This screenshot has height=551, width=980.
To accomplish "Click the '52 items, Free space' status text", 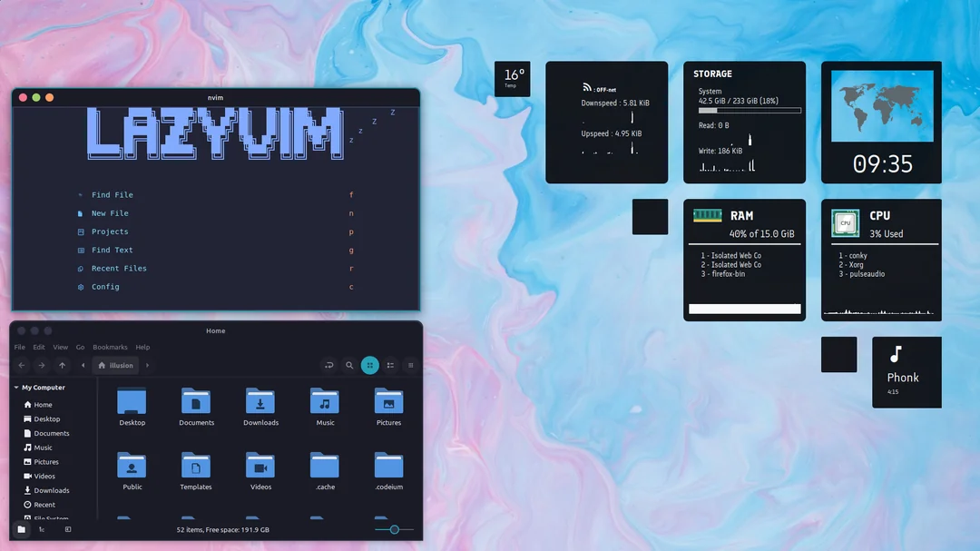I will pyautogui.click(x=222, y=530).
